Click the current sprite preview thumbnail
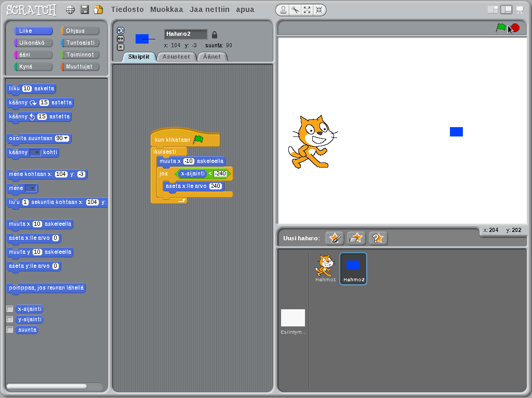This screenshot has height=398, width=532. pyautogui.click(x=145, y=39)
